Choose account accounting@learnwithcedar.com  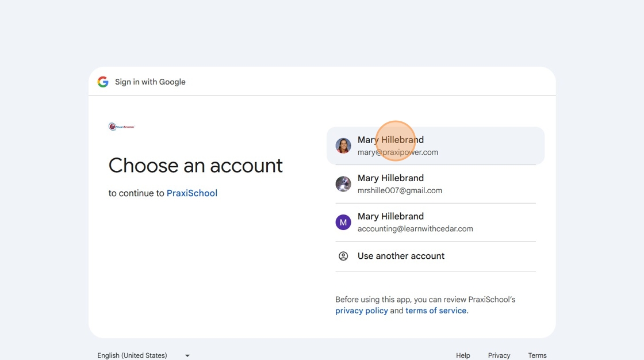tap(435, 222)
